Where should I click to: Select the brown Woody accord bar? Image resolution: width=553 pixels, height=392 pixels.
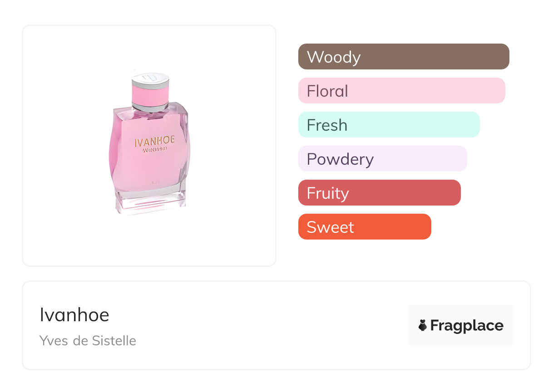(404, 57)
